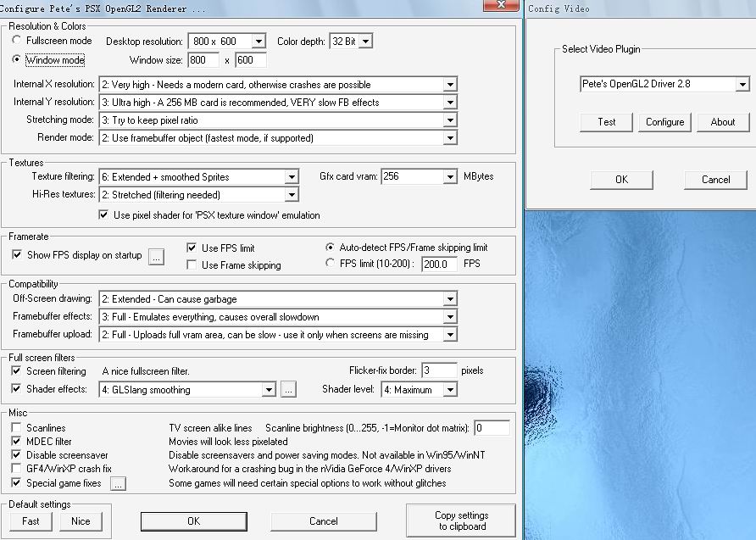Viewport: 756px width, 540px height.
Task: Open Gfx card vram dropdown
Action: [x=450, y=177]
